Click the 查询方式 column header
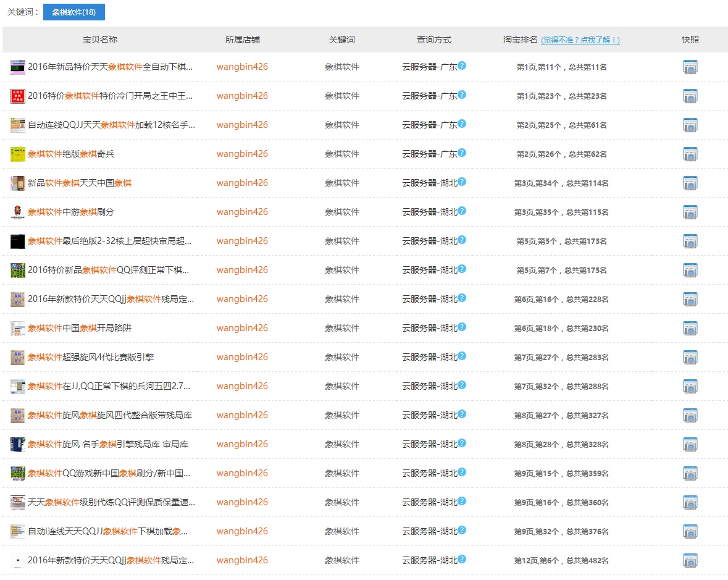Screen dimensions: 728x580 (433, 40)
